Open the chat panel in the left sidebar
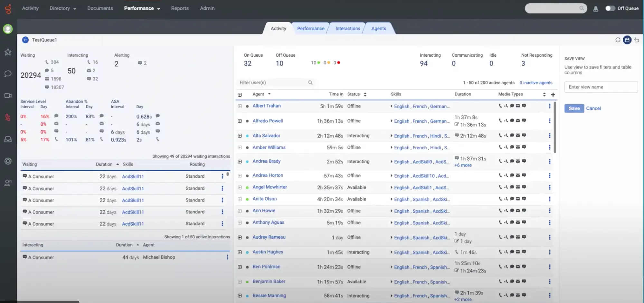Image resolution: width=644 pixels, height=303 pixels. [x=8, y=74]
